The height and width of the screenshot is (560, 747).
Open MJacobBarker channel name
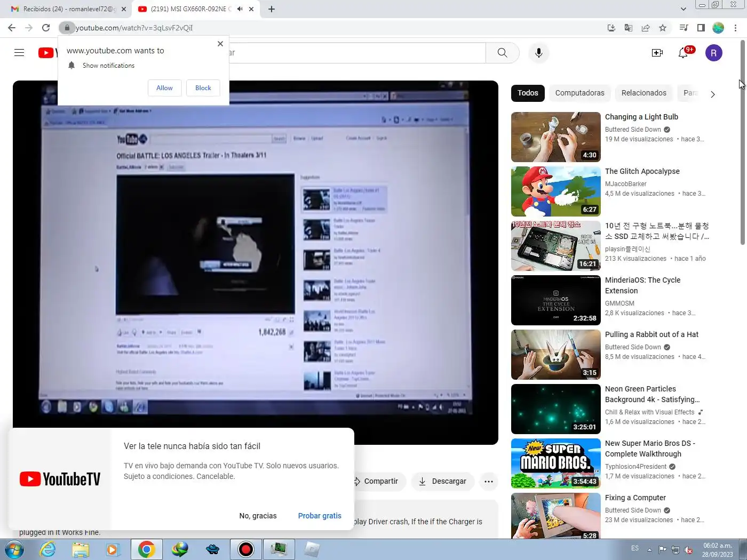(626, 184)
